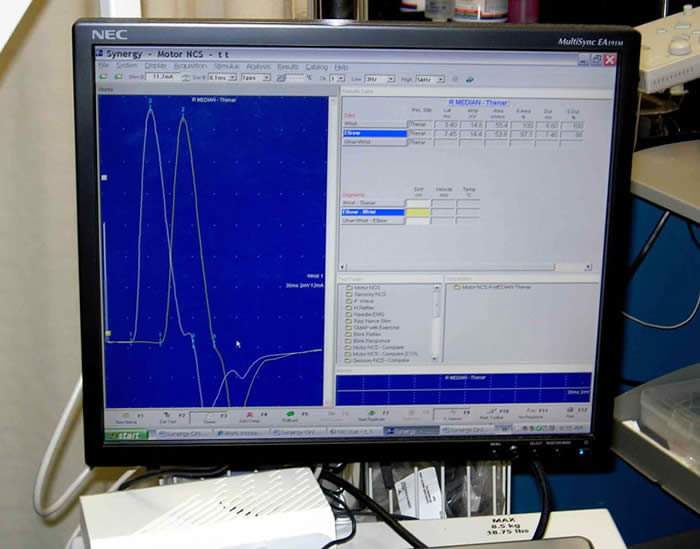Select the Wrist - Thenar segment row
Screen dimensions: 700x549
click(x=373, y=203)
